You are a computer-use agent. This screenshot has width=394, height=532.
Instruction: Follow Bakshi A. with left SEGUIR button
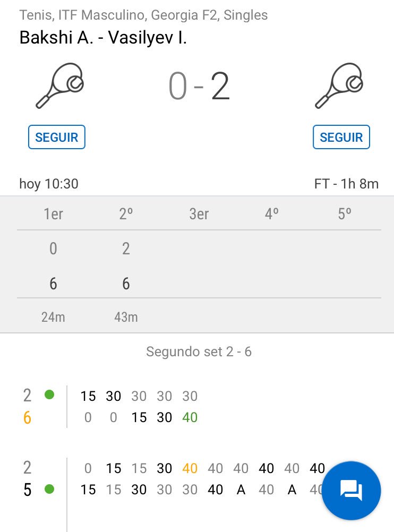point(57,137)
